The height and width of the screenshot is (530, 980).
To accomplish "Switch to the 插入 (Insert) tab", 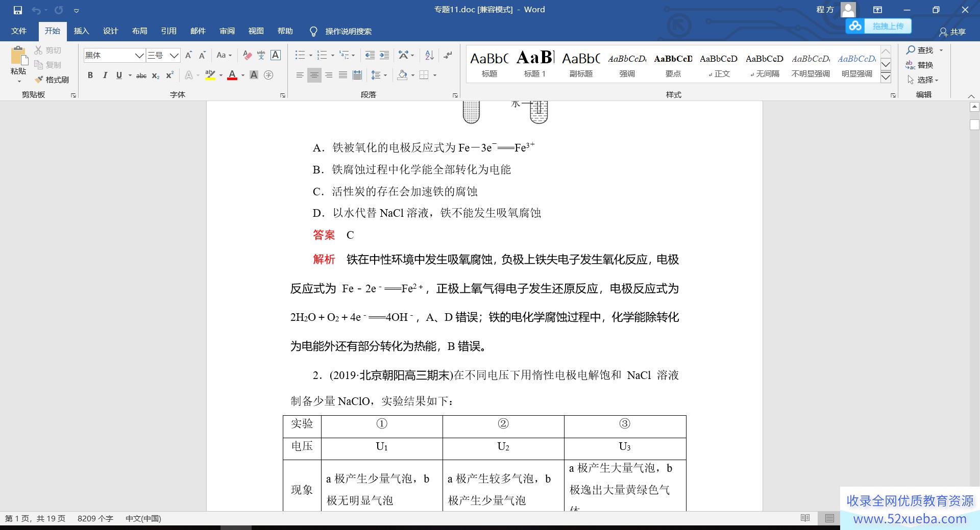I will click(81, 31).
